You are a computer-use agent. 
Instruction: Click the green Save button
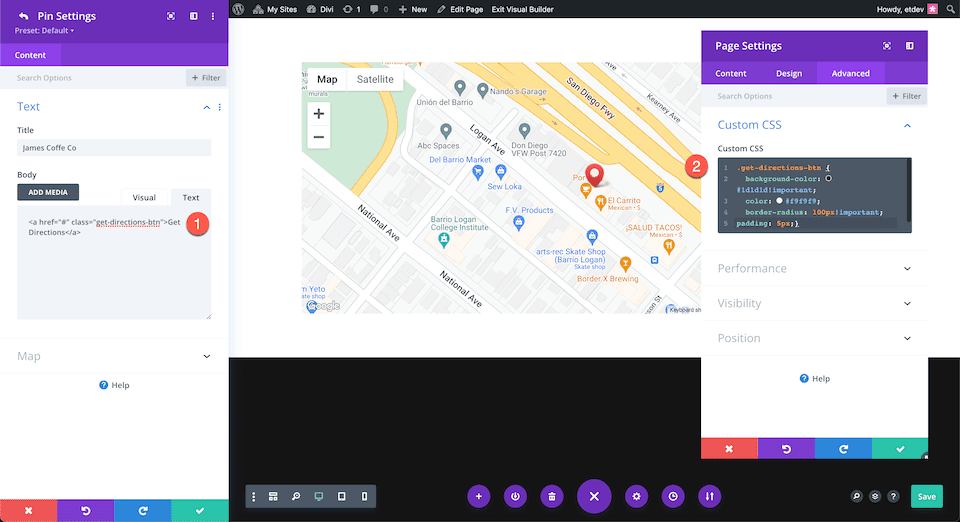point(926,496)
